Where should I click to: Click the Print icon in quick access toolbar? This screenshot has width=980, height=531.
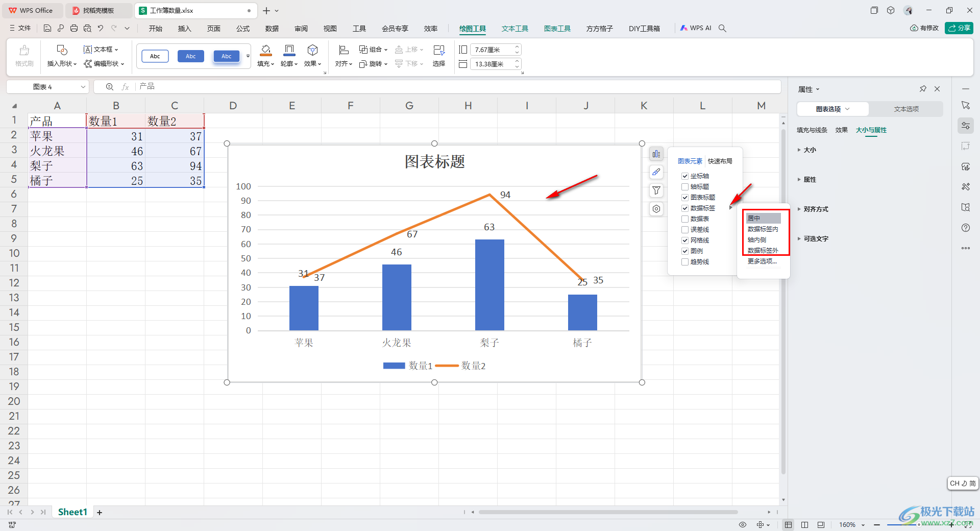click(74, 29)
